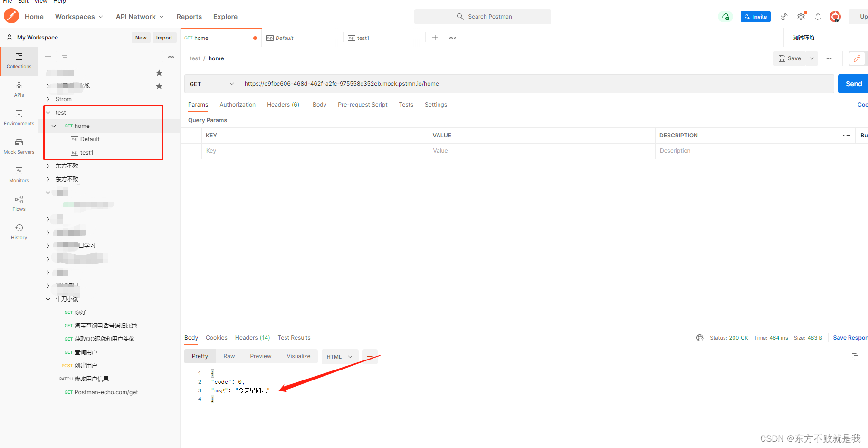Image resolution: width=868 pixels, height=448 pixels.
Task: Open the Environments panel
Action: 19,117
